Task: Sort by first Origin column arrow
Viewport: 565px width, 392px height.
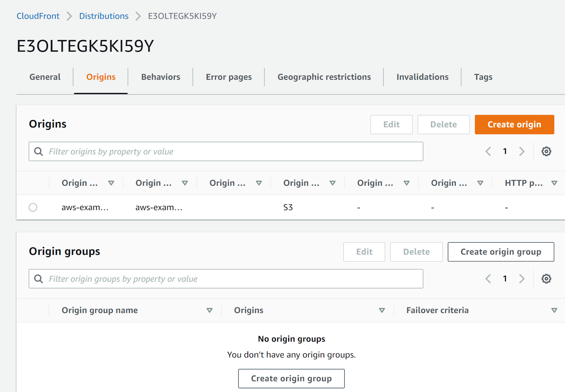Action: pos(111,183)
